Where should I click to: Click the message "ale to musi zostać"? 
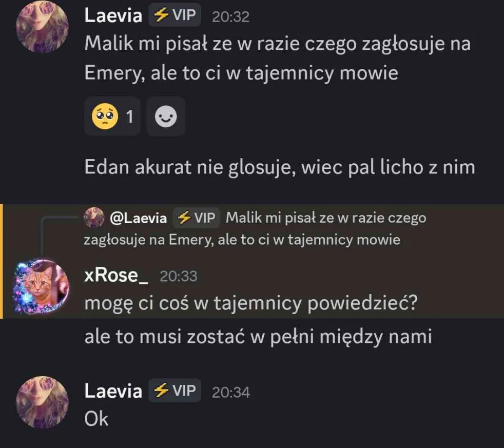258,337
